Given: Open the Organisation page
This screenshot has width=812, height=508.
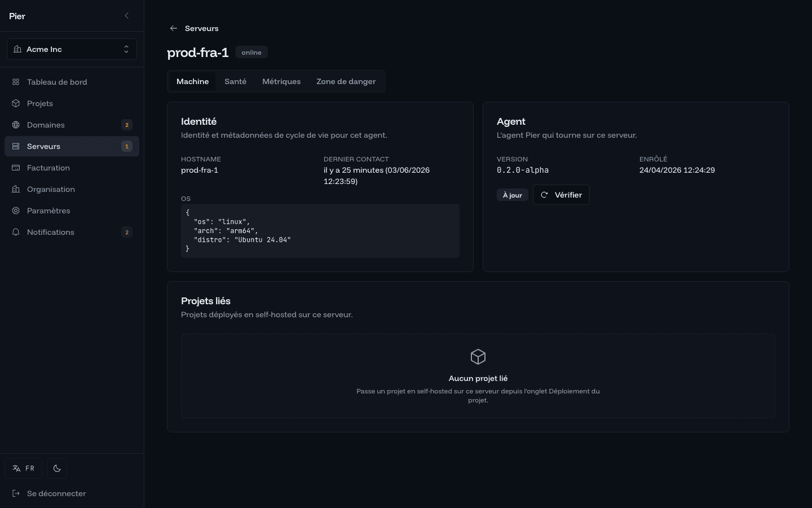Looking at the screenshot, I should pos(72,189).
